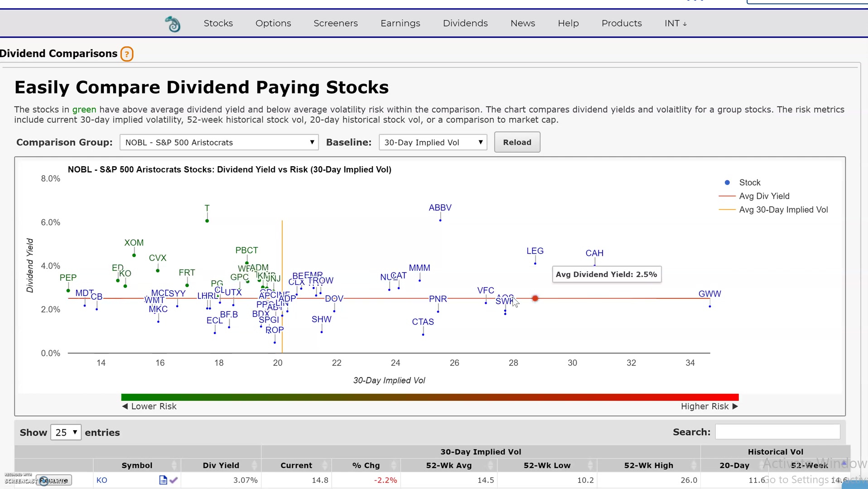Open the Options menu
Viewport: 868px width, 489px height.
coord(273,23)
